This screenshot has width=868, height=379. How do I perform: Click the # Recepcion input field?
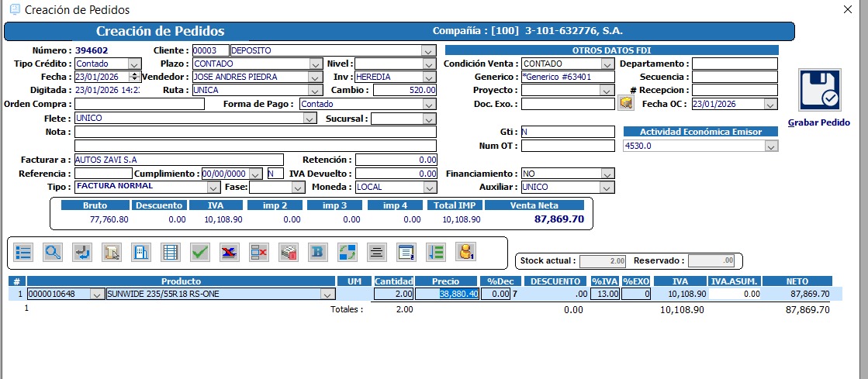click(735, 90)
